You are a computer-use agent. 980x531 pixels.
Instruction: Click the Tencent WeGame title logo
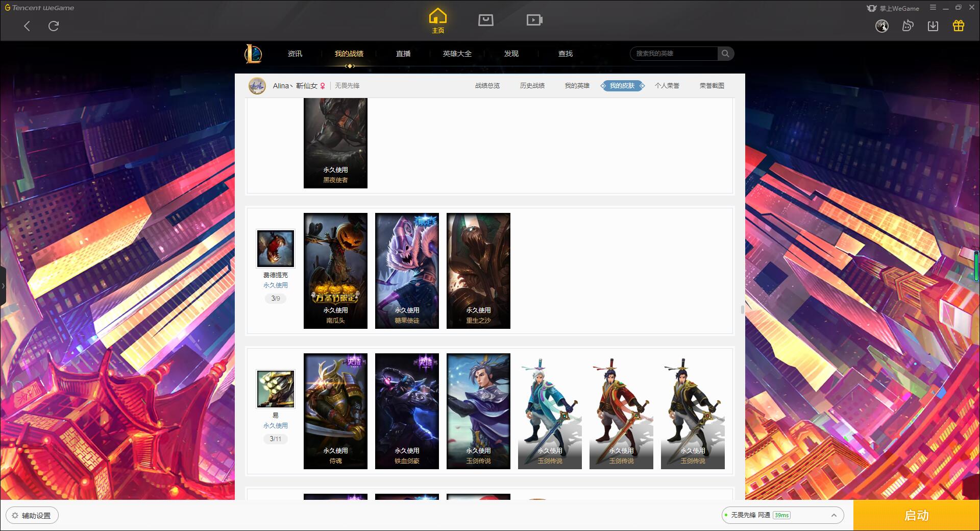coord(40,8)
